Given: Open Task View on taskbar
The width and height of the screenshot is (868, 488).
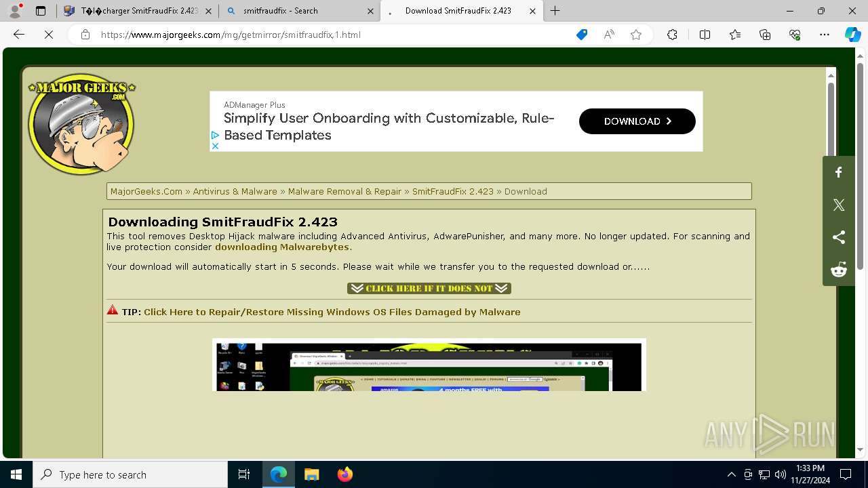Looking at the screenshot, I should click(244, 474).
